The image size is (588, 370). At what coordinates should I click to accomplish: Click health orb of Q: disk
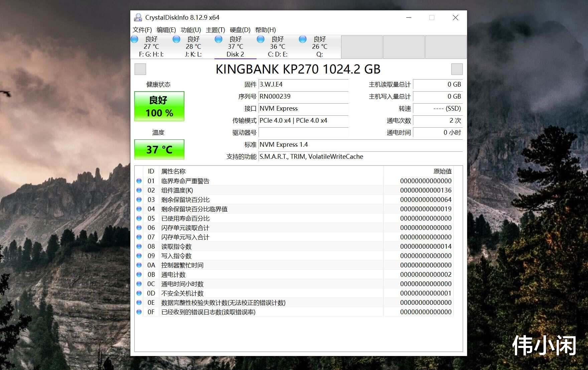pos(303,39)
